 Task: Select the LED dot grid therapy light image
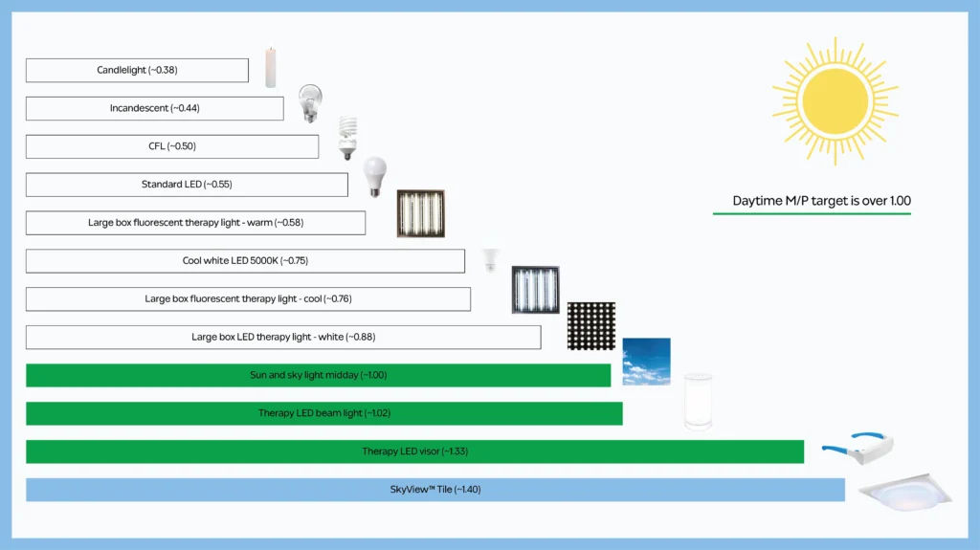point(591,325)
